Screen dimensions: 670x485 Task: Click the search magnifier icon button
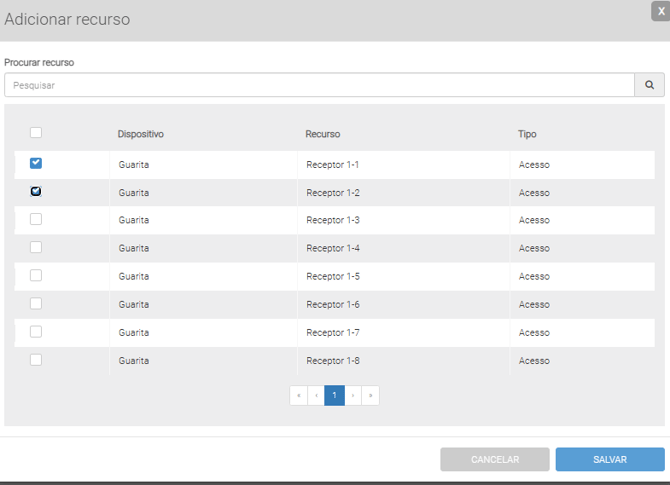649,85
